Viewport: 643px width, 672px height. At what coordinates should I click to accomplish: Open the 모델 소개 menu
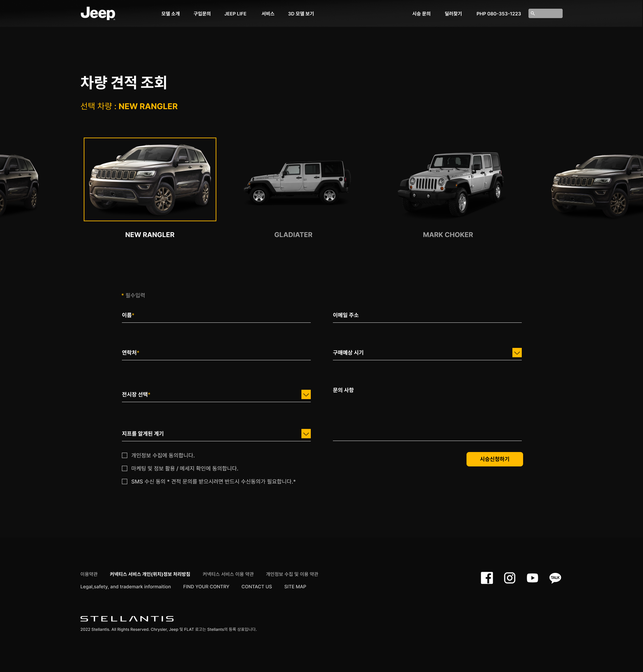coord(170,14)
